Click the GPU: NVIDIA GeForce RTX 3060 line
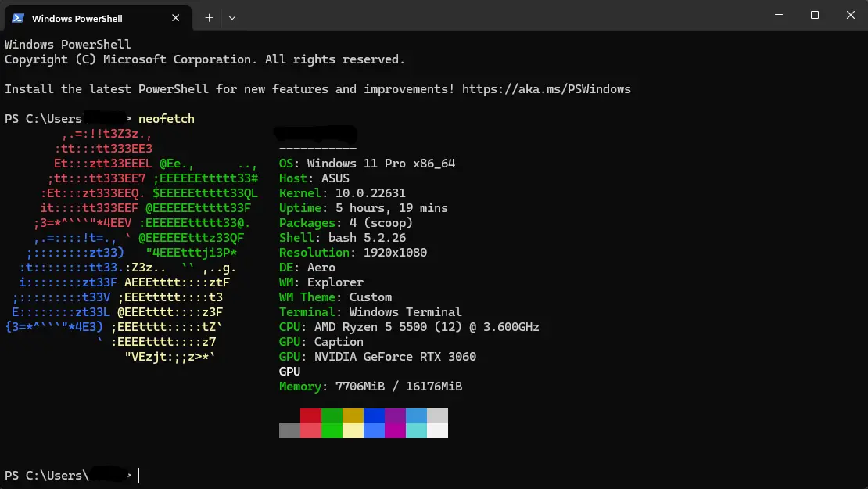 tap(378, 358)
